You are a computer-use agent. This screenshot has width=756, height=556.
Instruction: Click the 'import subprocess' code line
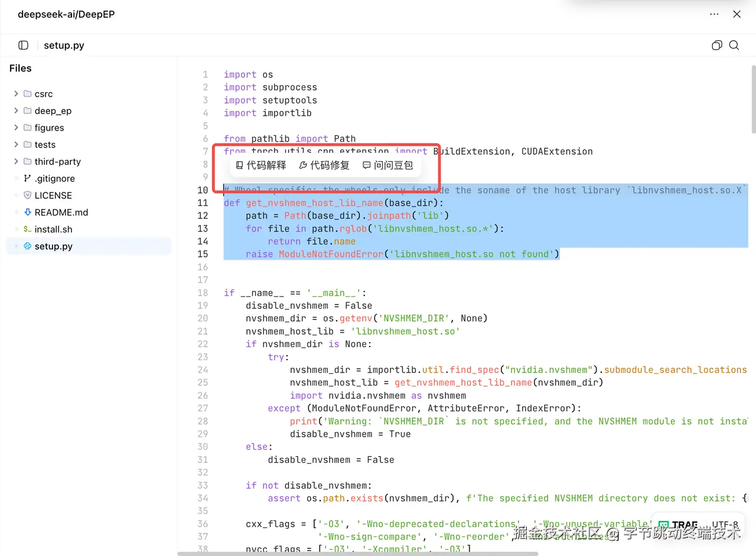tap(271, 87)
